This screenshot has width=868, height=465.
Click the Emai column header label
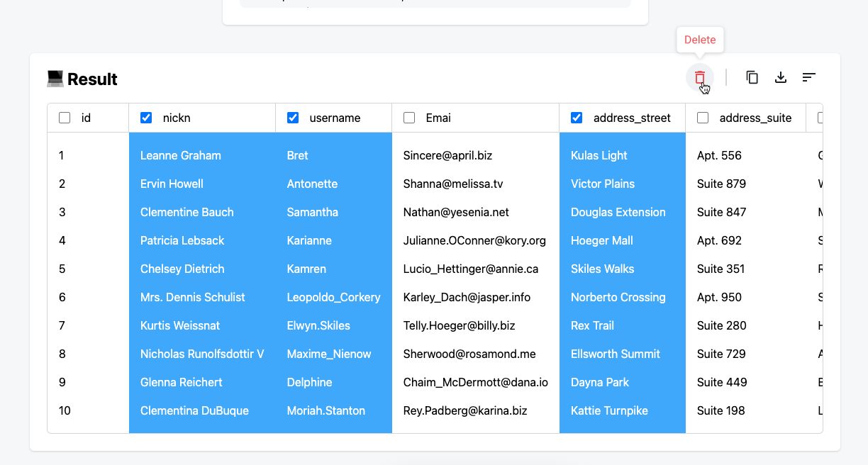[438, 118]
